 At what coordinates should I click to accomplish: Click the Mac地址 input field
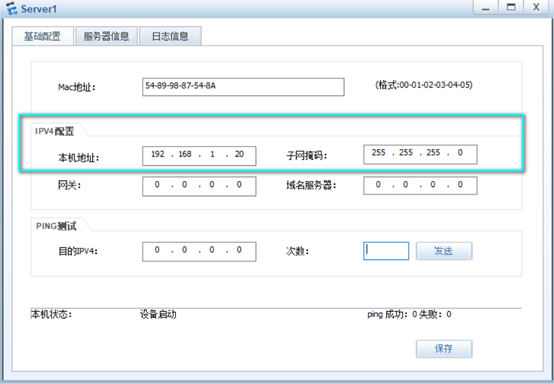(x=243, y=87)
